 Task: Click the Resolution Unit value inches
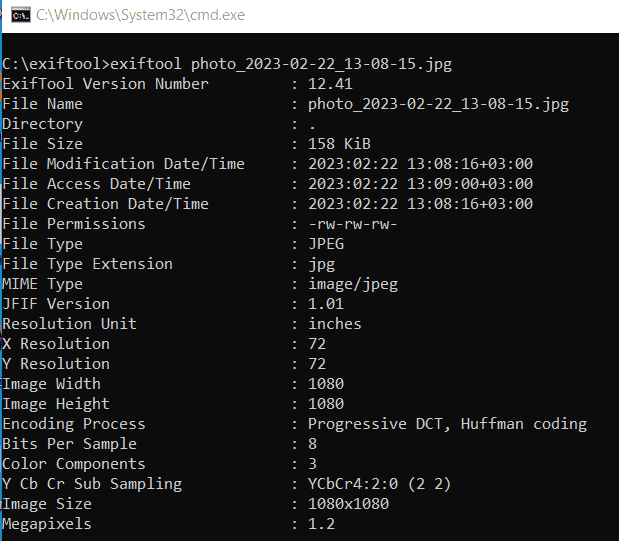(335, 324)
